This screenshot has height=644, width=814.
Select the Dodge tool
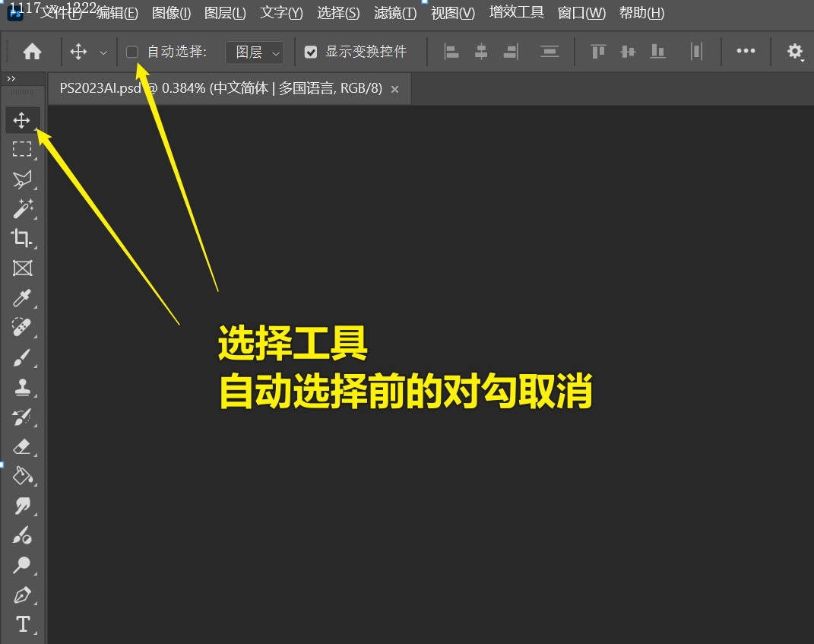coord(22,564)
